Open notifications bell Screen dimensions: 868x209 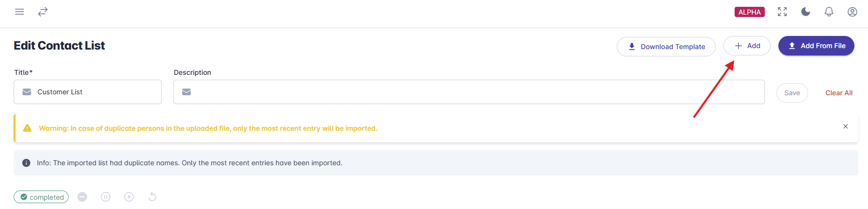click(829, 12)
